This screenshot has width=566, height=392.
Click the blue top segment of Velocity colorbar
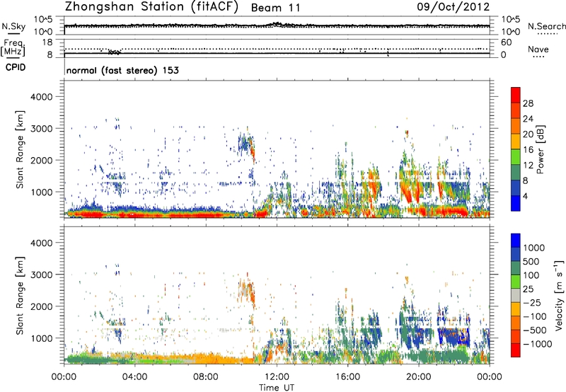(x=516, y=241)
